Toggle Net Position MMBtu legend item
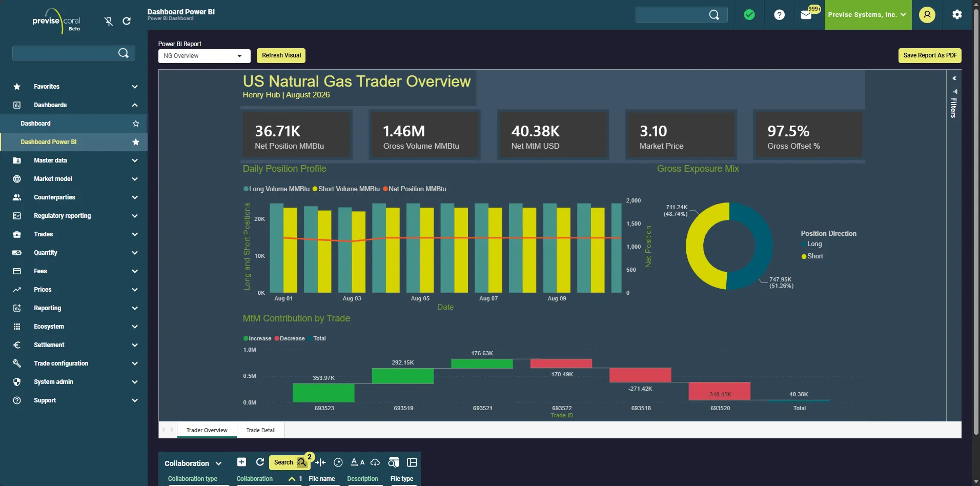980x486 pixels. point(415,189)
